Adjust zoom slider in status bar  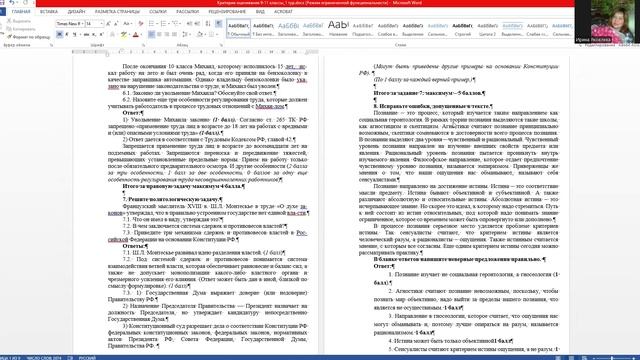(612, 358)
